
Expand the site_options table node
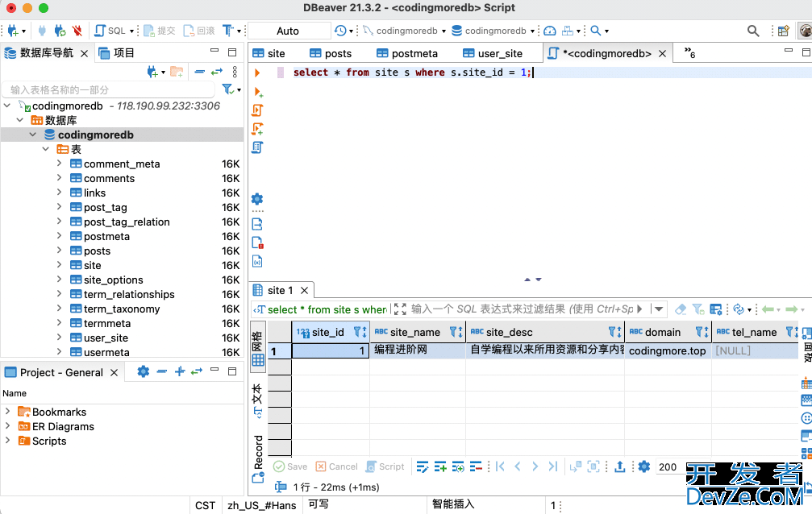(x=59, y=279)
